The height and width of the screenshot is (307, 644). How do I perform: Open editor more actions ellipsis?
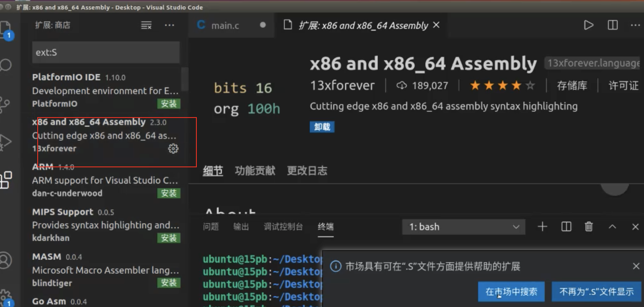(635, 25)
